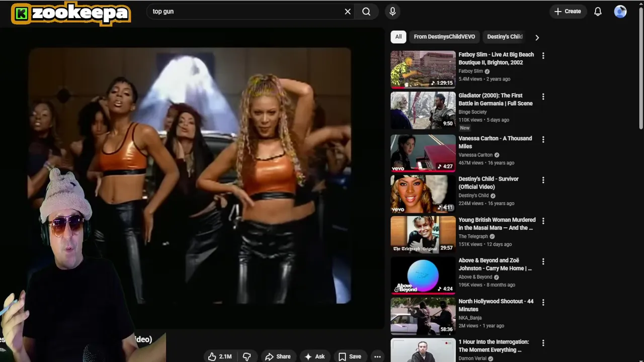Select the From DestinysChildVEVO chip

(x=444, y=37)
